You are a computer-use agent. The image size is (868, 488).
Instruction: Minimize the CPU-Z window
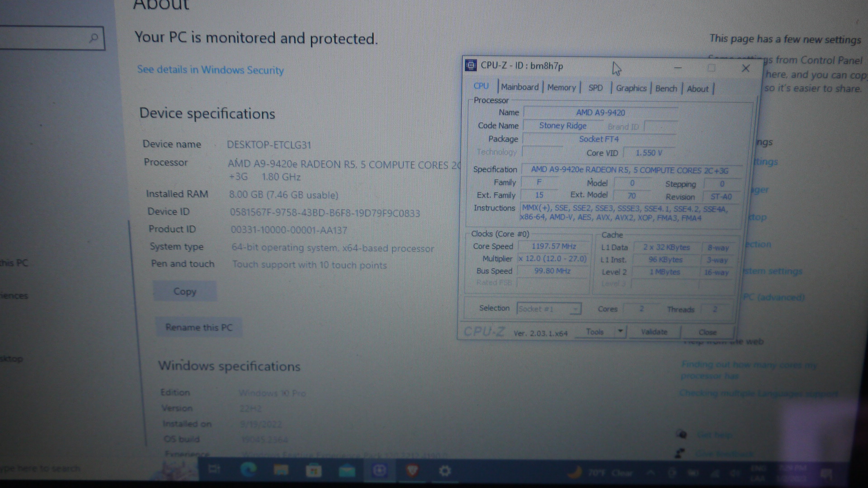[678, 68]
